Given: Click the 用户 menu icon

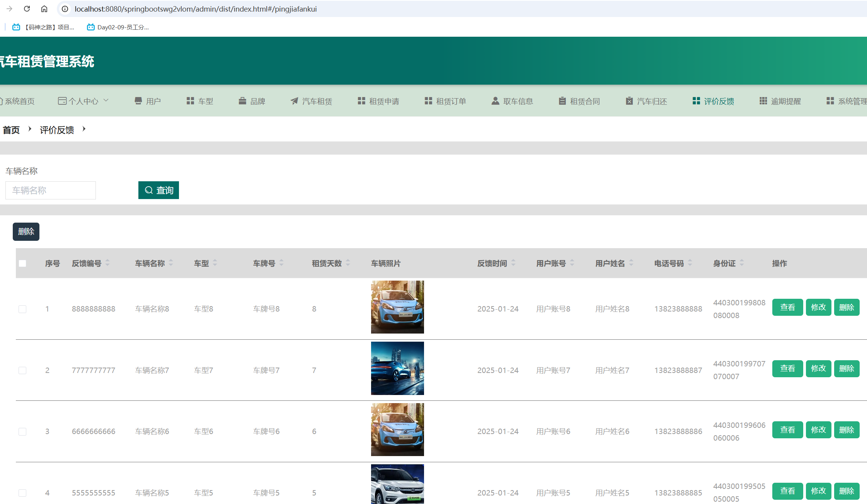Looking at the screenshot, I should pyautogui.click(x=138, y=101).
